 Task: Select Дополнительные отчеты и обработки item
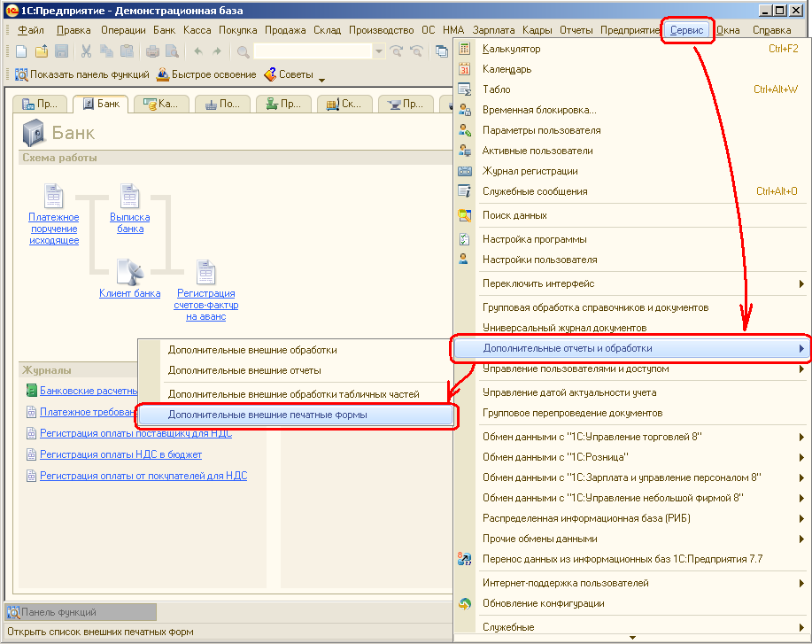[x=631, y=348]
